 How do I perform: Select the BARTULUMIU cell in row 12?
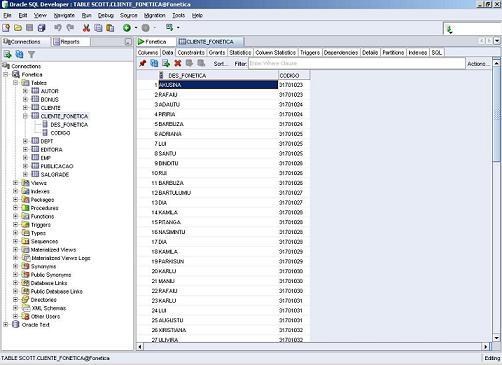click(218, 193)
